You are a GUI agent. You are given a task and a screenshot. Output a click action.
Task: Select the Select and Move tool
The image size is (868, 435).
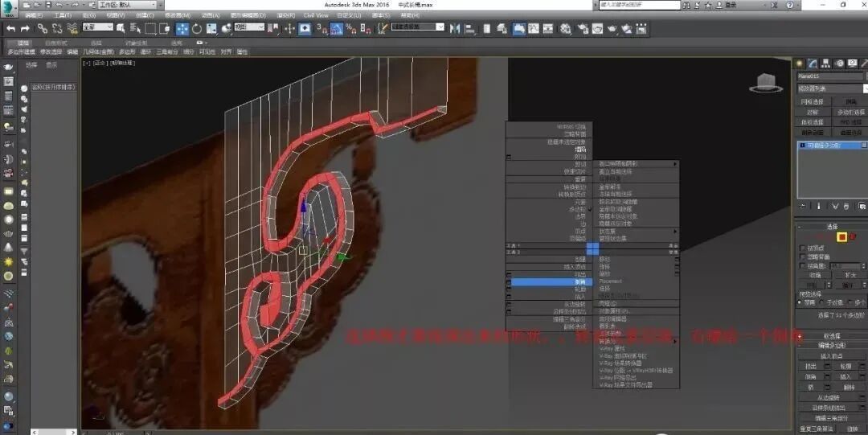pos(182,29)
